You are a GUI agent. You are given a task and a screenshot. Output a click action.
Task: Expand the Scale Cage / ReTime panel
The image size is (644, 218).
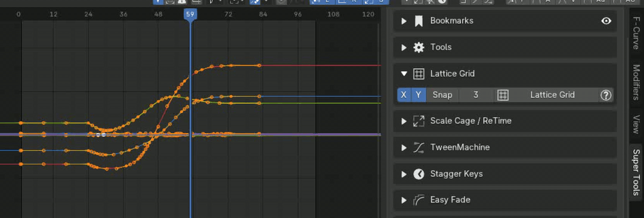(404, 121)
